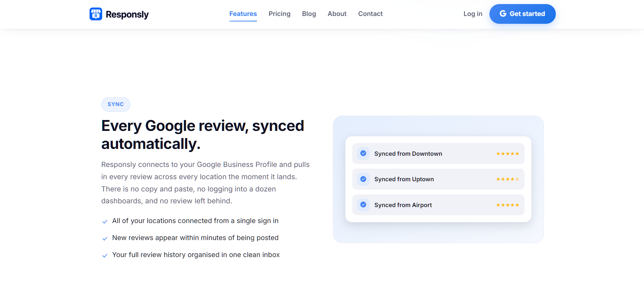Click the four-star rating on the Uptown row
Screen dimensions: 644x305
508,179
